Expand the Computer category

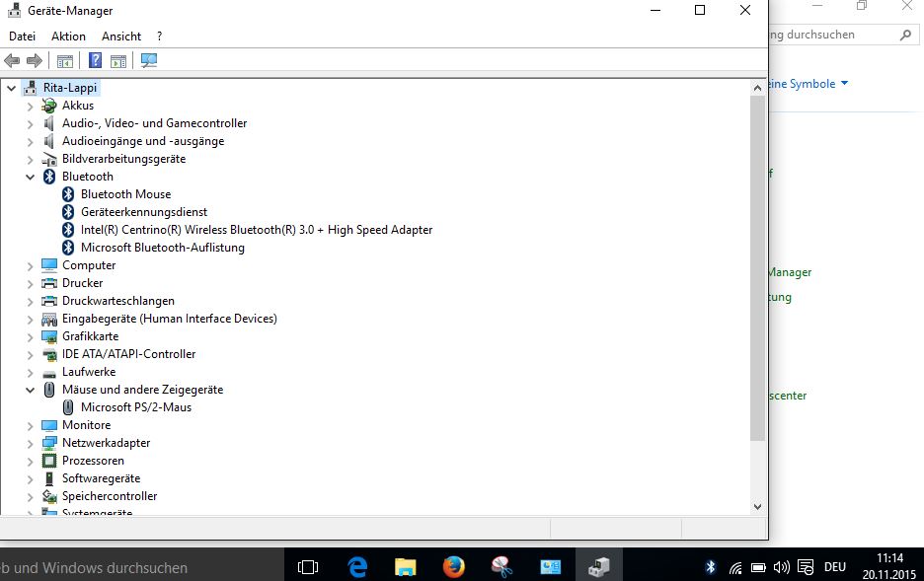(30, 266)
